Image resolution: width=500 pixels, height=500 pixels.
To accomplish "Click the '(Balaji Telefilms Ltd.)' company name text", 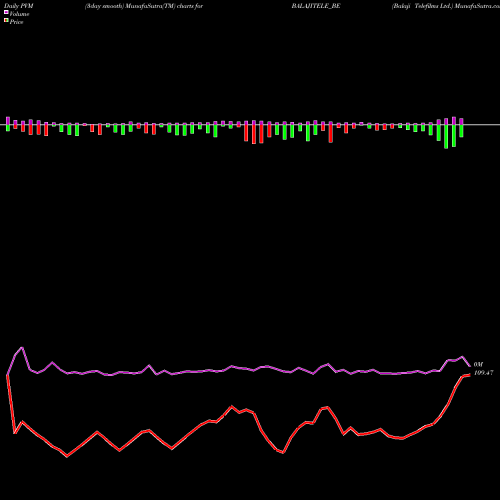I will (423, 6).
